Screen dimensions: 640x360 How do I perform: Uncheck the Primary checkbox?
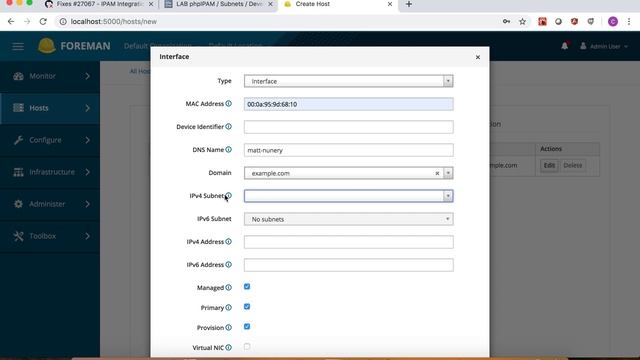coord(247,307)
